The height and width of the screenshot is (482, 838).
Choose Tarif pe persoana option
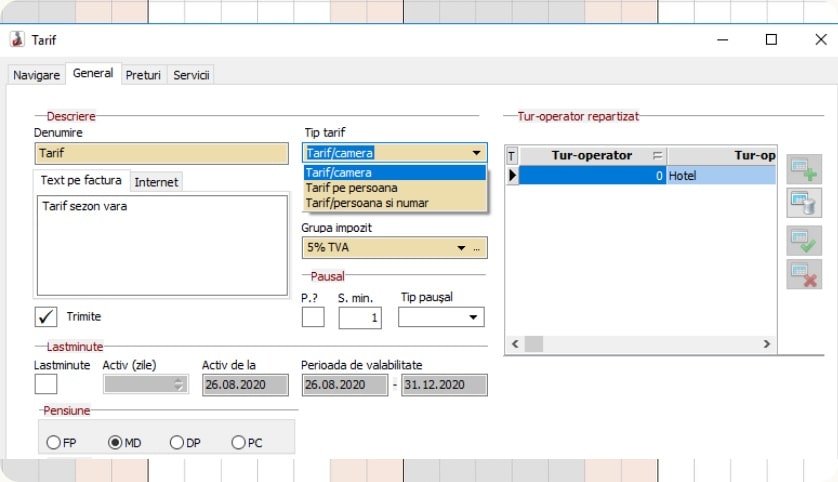(395, 188)
